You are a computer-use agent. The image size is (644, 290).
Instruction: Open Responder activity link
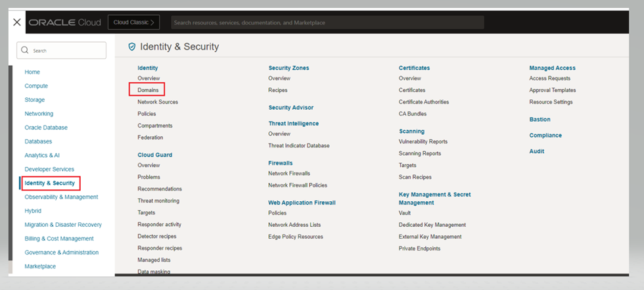pos(159,225)
